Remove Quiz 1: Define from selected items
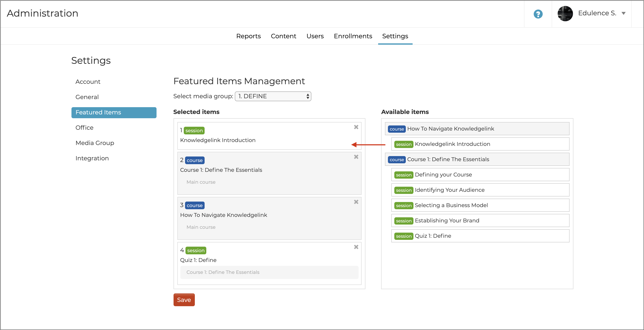The width and height of the screenshot is (644, 330). (x=356, y=247)
